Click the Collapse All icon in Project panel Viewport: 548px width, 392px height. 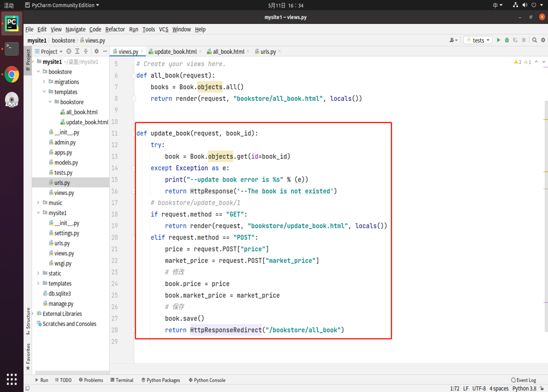coord(86,51)
